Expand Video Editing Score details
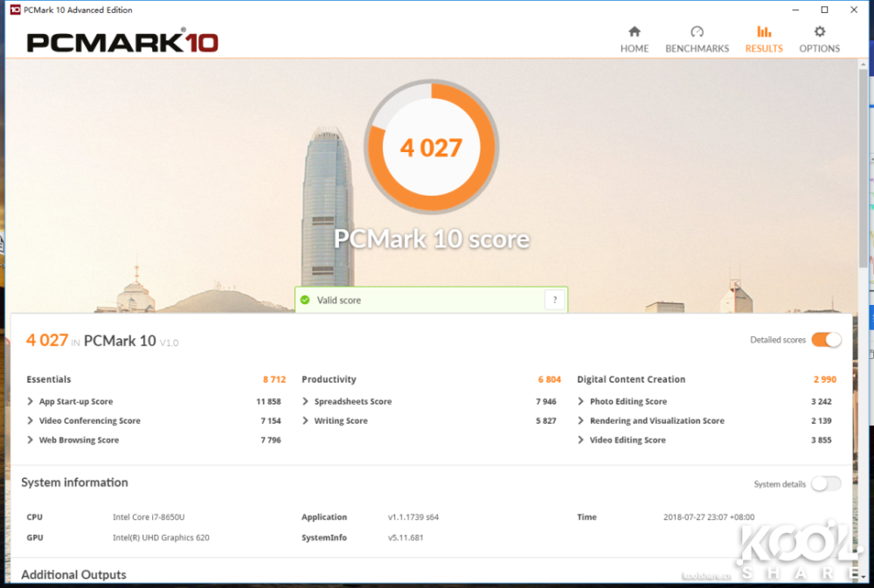This screenshot has width=874, height=588. 581,439
